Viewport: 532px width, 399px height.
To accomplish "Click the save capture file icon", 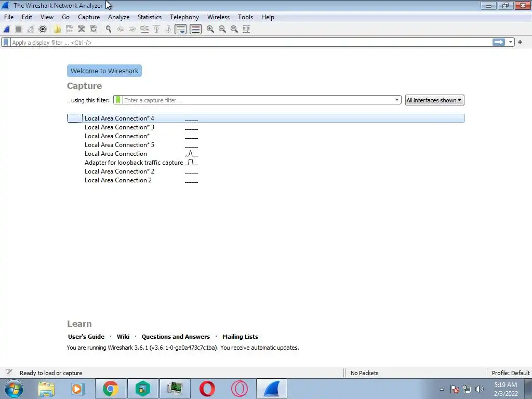I will 70,29.
